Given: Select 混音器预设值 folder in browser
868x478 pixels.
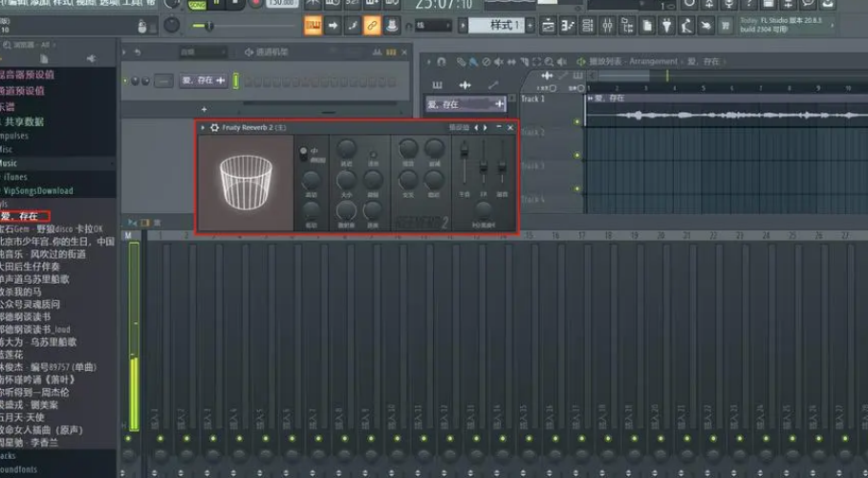Looking at the screenshot, I should click(28, 75).
